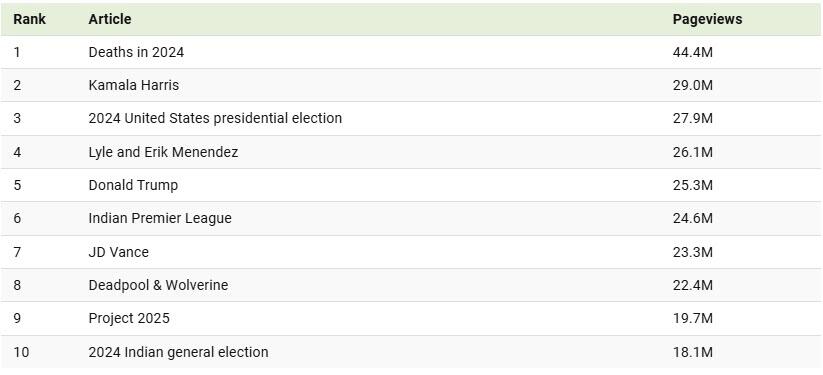This screenshot has height=375, width=823.
Task: Select the 25.3M pageviews value
Action: tap(692, 185)
